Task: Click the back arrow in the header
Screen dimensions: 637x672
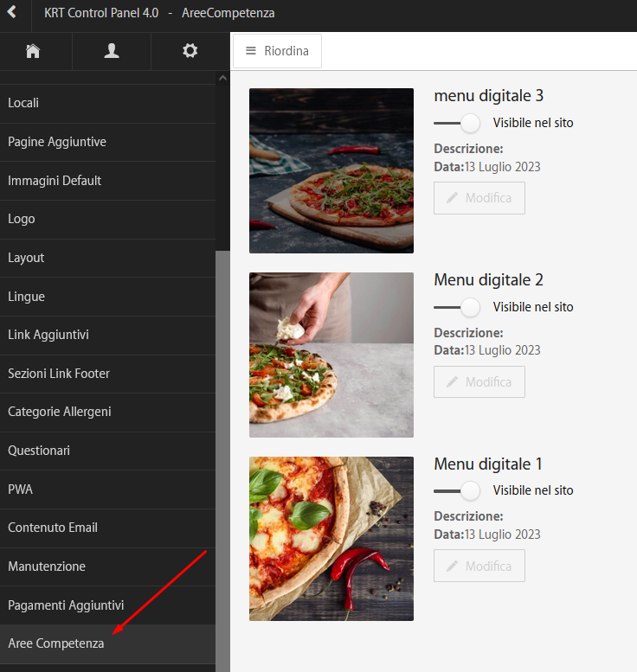Action: pyautogui.click(x=12, y=12)
